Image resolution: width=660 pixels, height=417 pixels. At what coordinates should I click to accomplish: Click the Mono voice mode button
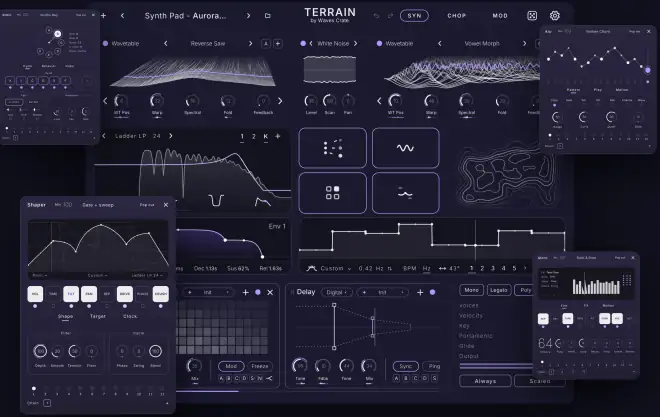click(471, 290)
